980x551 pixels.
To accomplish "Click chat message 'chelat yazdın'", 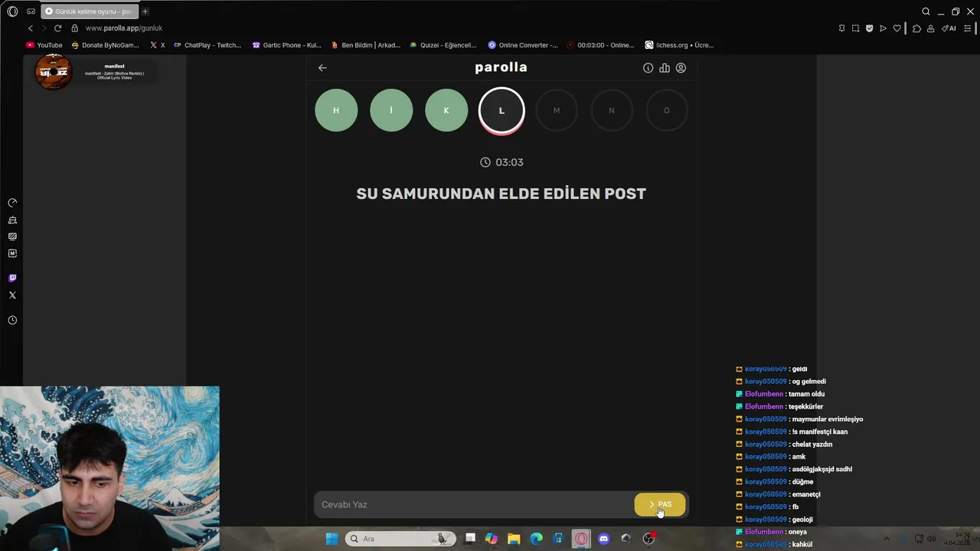I will (x=812, y=444).
